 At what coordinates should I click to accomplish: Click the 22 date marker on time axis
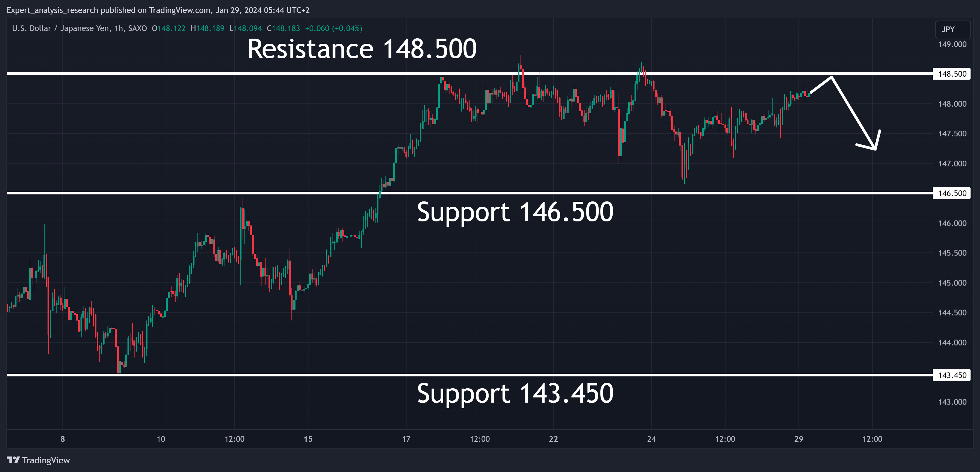[x=553, y=439]
